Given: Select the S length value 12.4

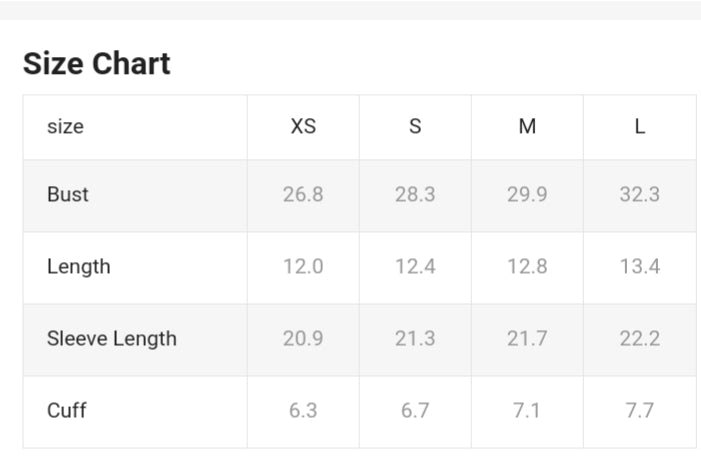Looking at the screenshot, I should pos(415,267).
